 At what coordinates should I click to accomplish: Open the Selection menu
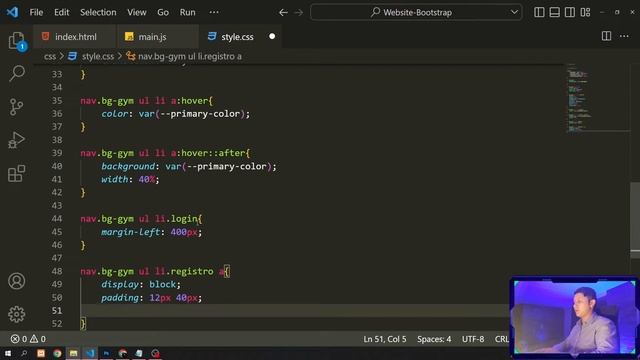(x=98, y=12)
